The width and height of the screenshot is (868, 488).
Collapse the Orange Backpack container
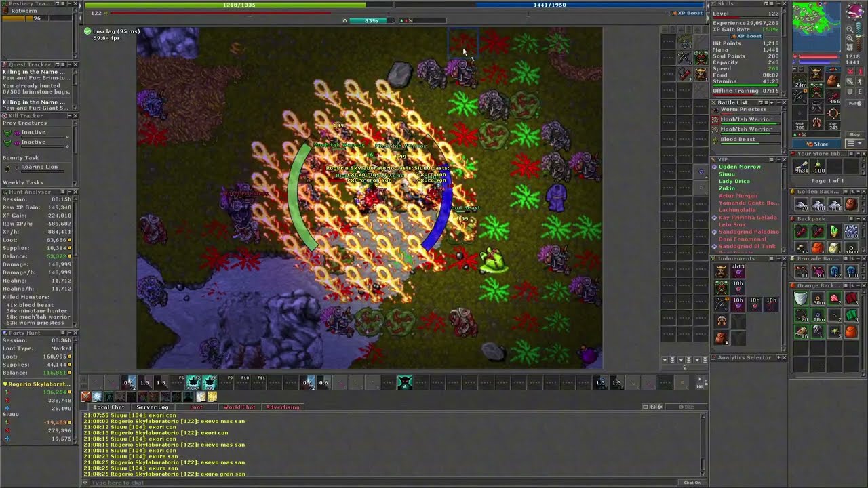[859, 285]
